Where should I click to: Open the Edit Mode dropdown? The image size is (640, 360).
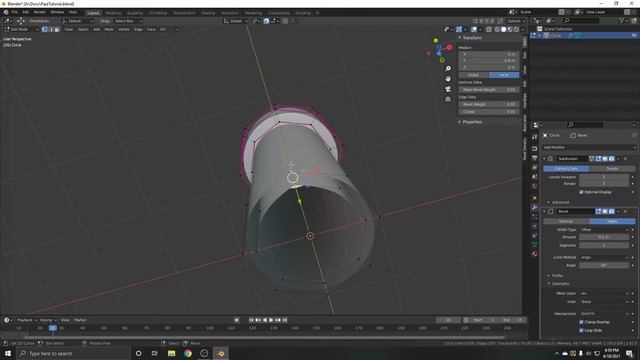[x=22, y=29]
